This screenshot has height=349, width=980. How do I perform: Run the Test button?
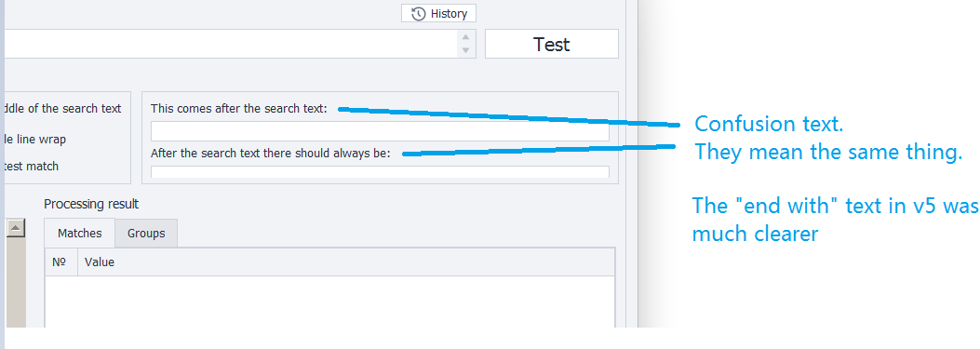coord(551,44)
